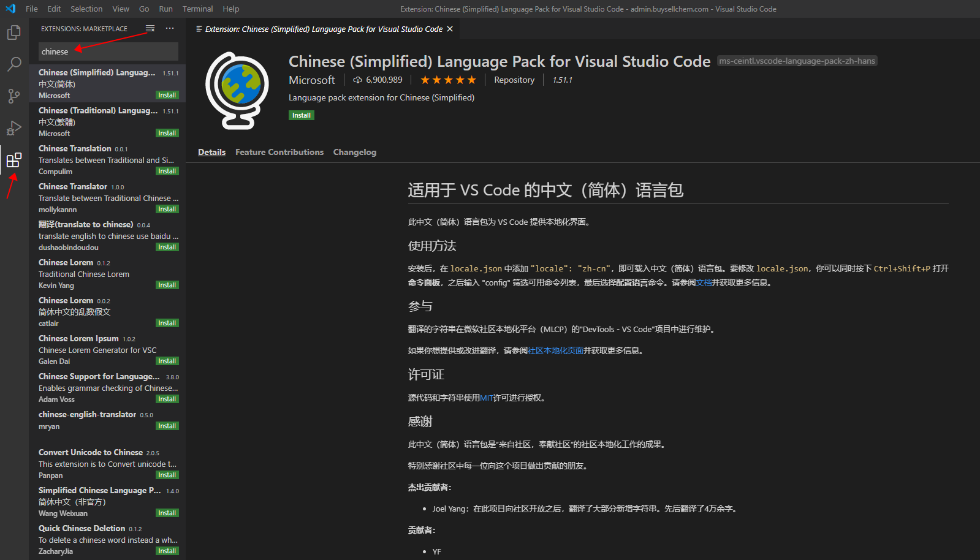Select the Convert Unicode to Chinese item
Image resolution: width=980 pixels, height=560 pixels.
(x=107, y=463)
